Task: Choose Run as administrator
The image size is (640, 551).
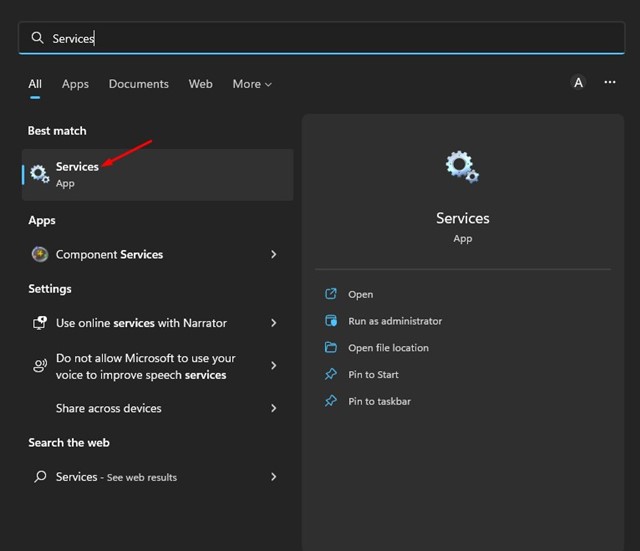Action: tap(394, 321)
